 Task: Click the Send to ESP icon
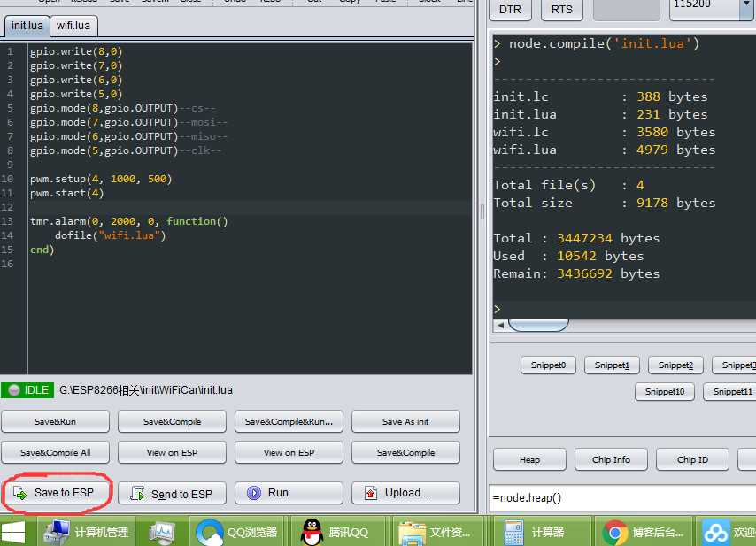[137, 494]
